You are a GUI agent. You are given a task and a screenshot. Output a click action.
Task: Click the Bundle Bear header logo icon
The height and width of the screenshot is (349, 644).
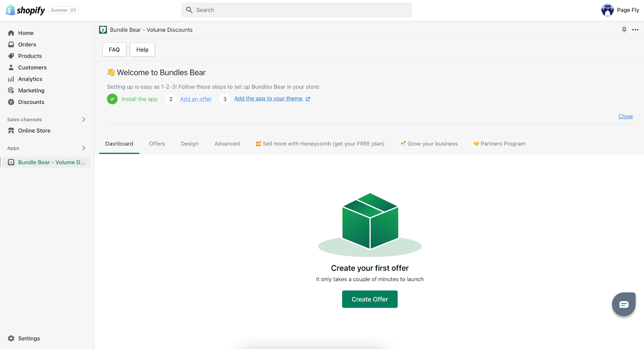pyautogui.click(x=103, y=30)
